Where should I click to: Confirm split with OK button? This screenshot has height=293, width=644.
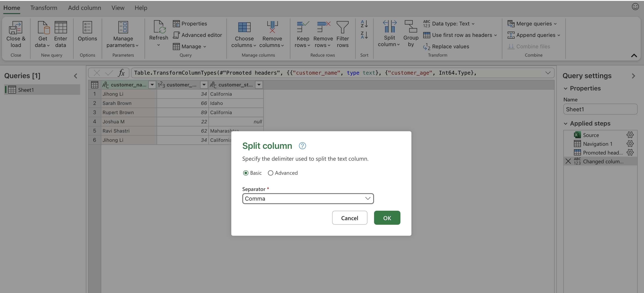(x=387, y=218)
